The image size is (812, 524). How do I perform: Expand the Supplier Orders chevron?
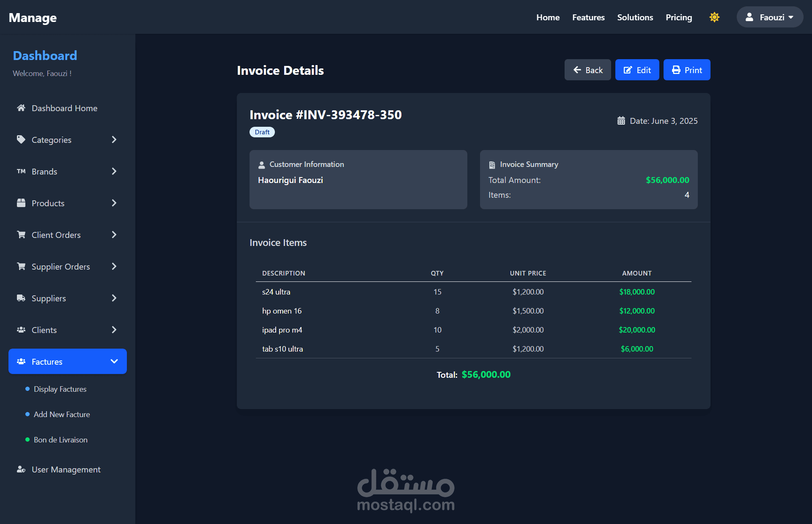pos(114,266)
